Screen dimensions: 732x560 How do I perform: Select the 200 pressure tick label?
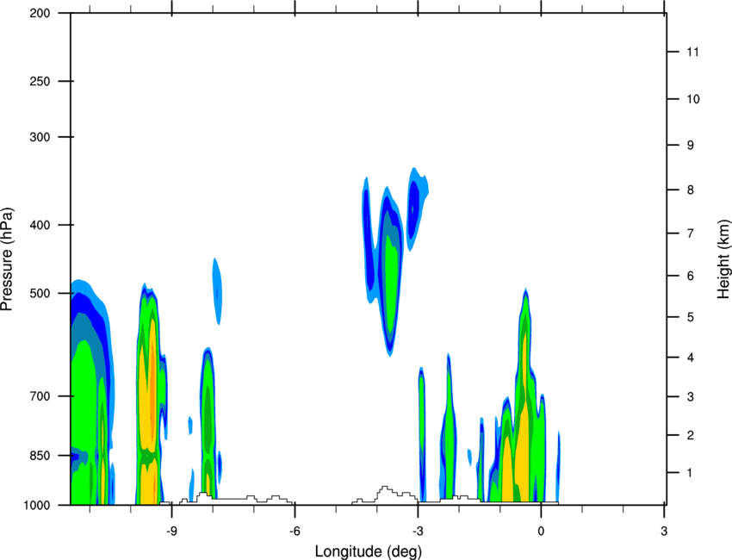point(40,13)
